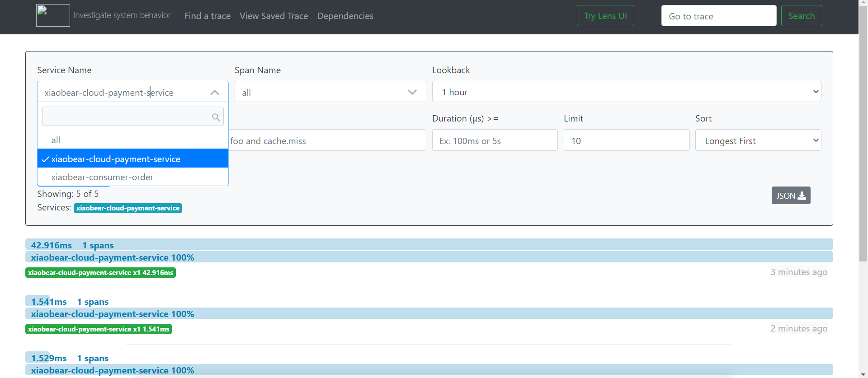This screenshot has height=378, width=868.
Task: Expand the Span Name dropdown chevron
Action: pyautogui.click(x=412, y=92)
